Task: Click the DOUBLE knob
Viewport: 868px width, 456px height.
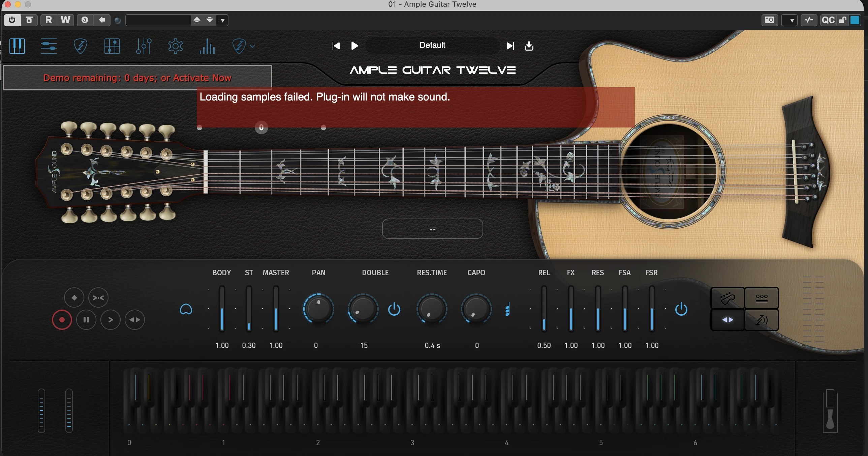Action: click(x=363, y=308)
